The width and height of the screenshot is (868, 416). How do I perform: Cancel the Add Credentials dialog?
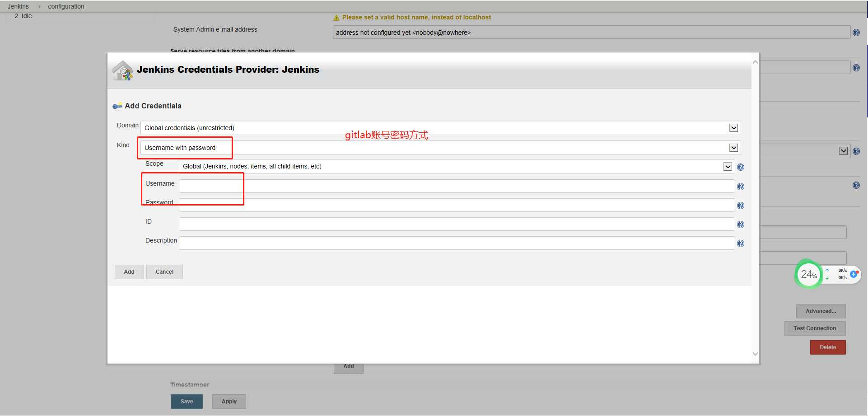[164, 272]
